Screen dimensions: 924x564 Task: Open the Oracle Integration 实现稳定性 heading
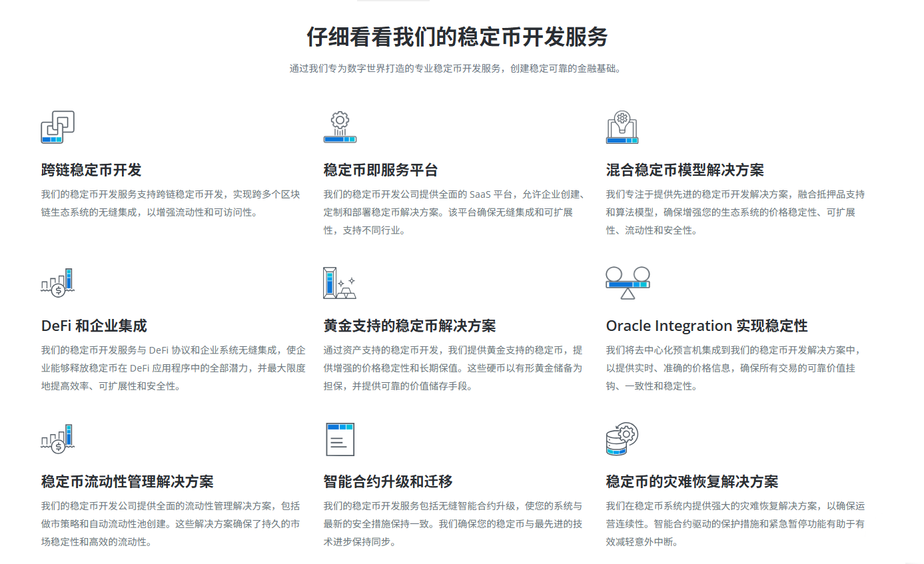tap(707, 326)
